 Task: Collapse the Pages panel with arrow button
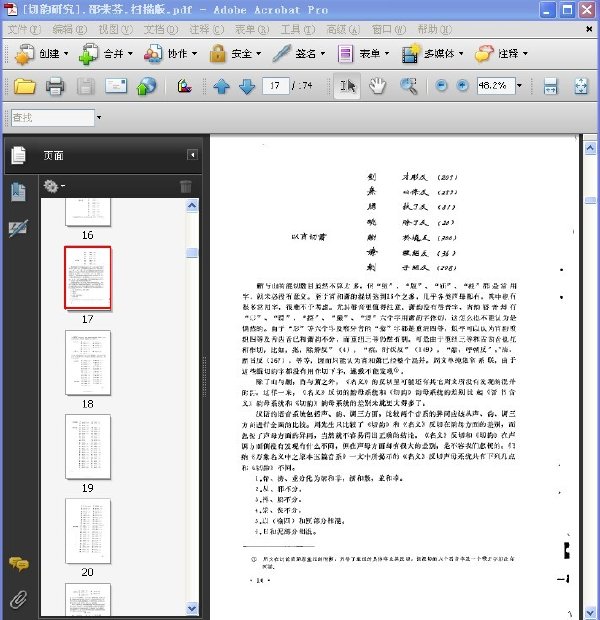[192, 155]
